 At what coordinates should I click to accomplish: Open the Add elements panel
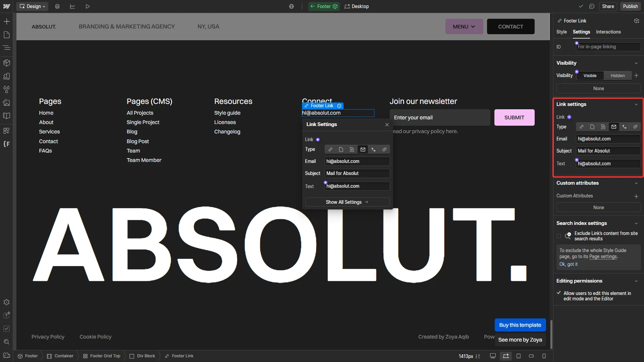[6, 21]
